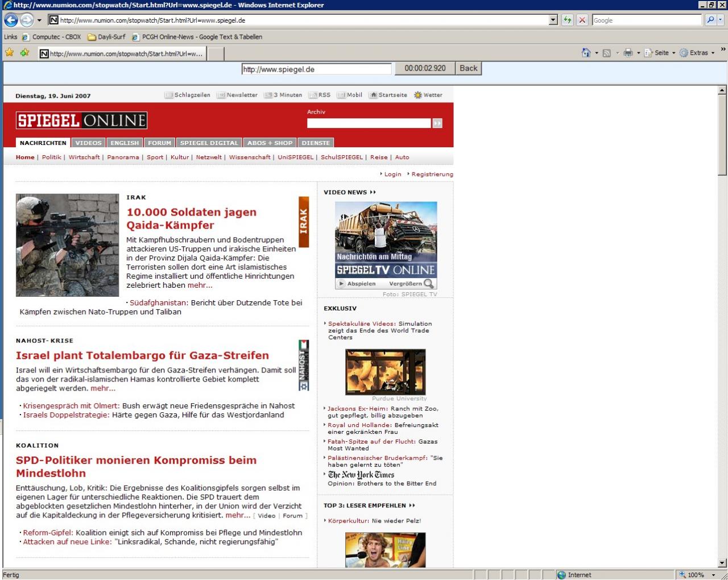This screenshot has width=728, height=580.
Task: Stop loading with the red X icon
Action: (582, 20)
